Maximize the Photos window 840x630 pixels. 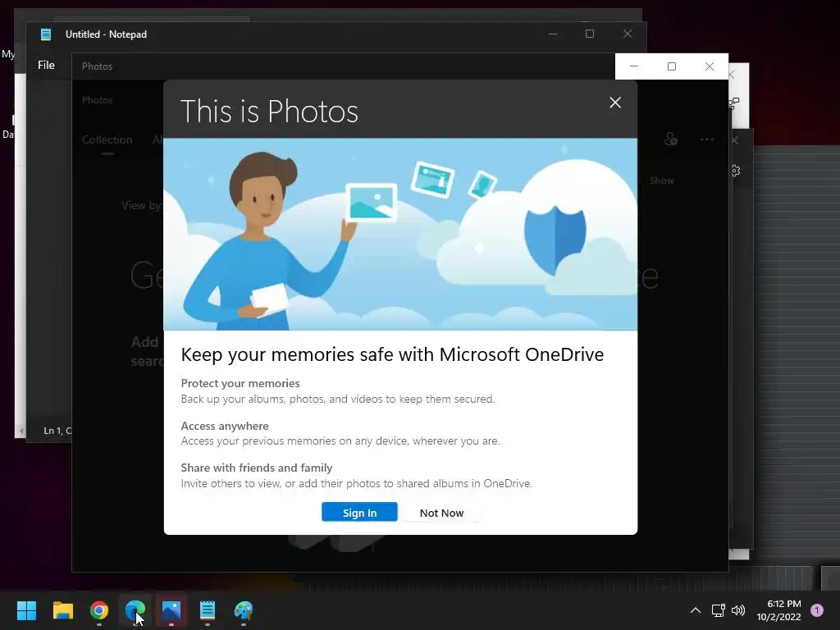(x=671, y=66)
